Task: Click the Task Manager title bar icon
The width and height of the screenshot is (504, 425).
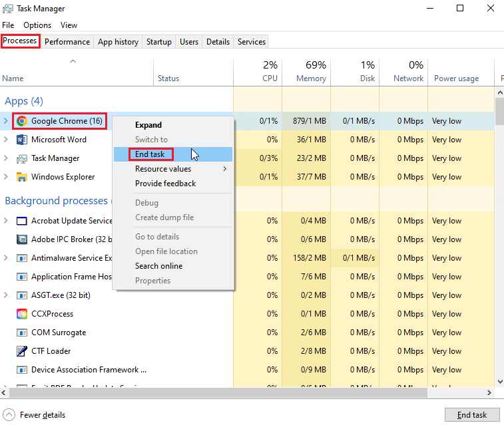Action: coord(8,9)
